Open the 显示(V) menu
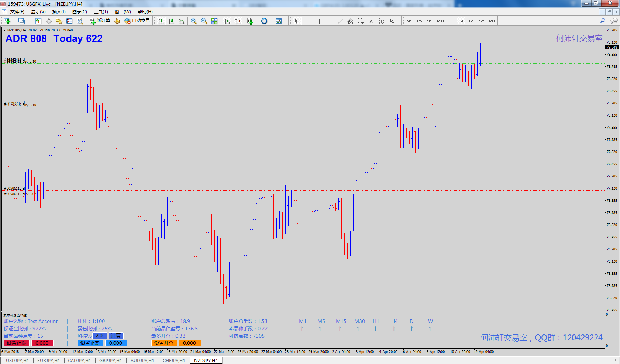This screenshot has height=364, width=620. (38, 12)
